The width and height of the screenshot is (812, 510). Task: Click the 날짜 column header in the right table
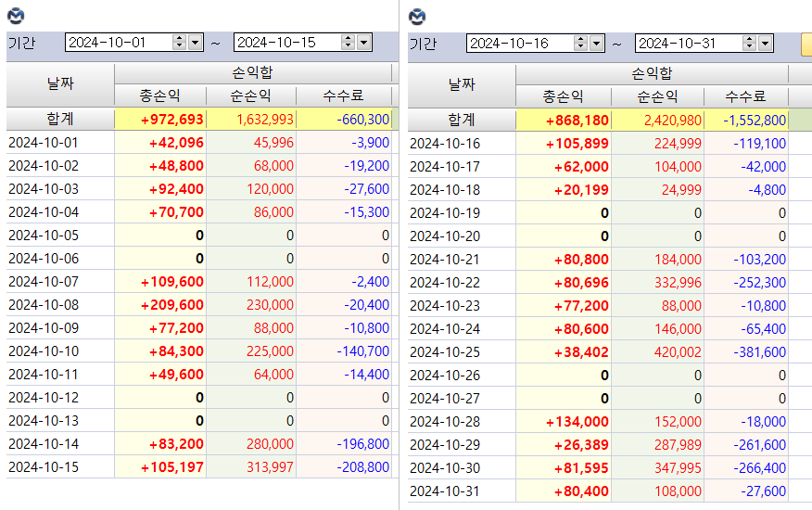[x=462, y=85]
